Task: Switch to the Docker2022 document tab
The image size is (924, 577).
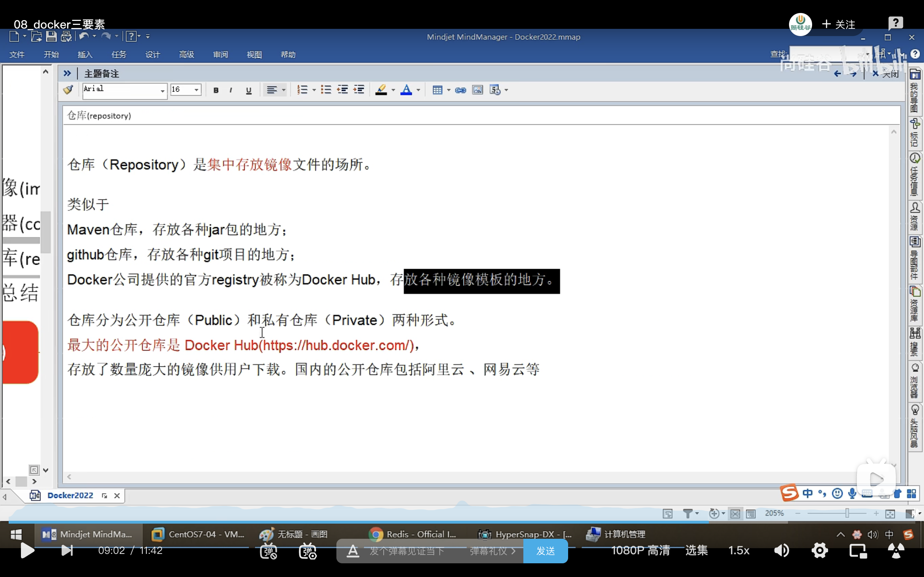Action: (x=70, y=495)
